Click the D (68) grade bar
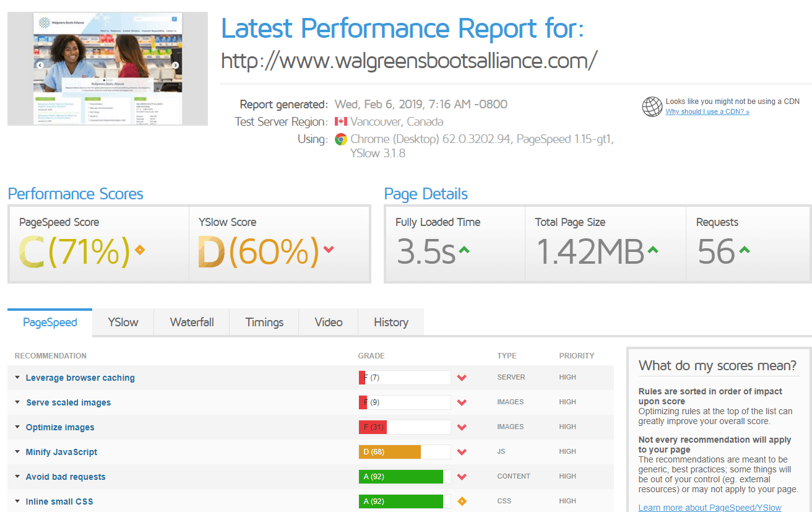 [x=405, y=452]
